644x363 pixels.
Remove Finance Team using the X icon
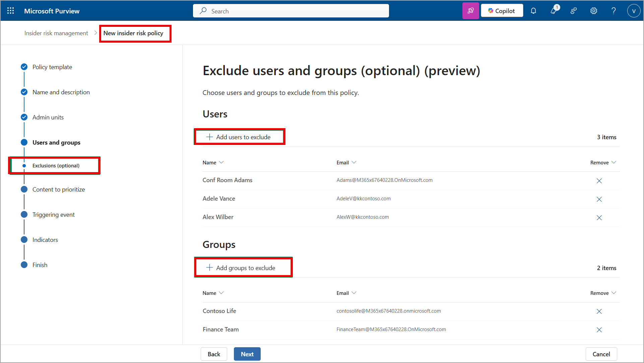pyautogui.click(x=599, y=330)
